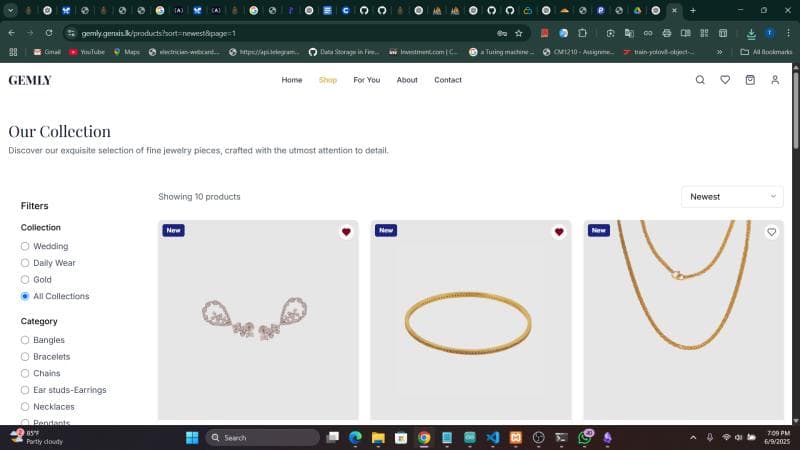
Task: Open the Contact menu item
Action: (448, 80)
